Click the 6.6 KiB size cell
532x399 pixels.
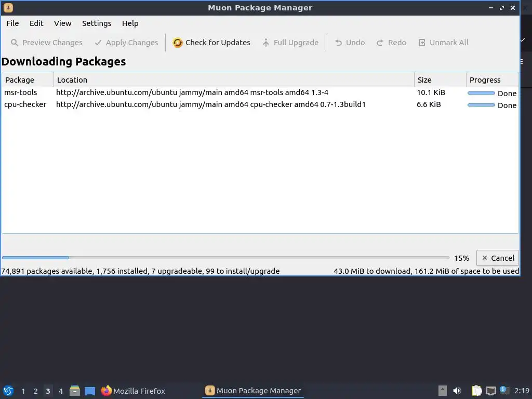429,104
